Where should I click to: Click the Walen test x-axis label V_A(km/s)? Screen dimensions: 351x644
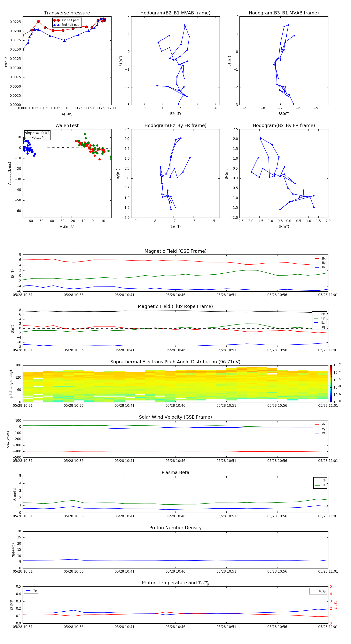tap(67, 227)
